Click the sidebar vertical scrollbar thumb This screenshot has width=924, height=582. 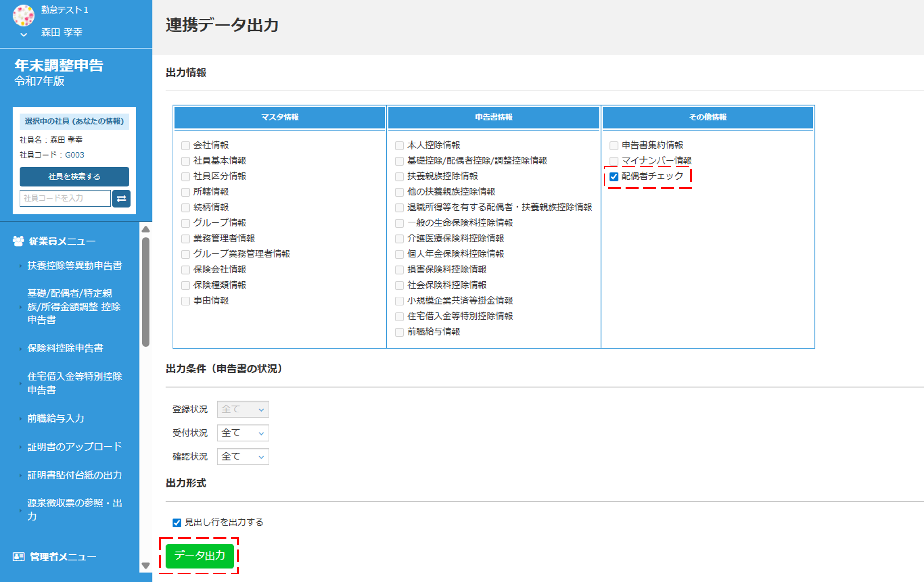[x=146, y=291]
